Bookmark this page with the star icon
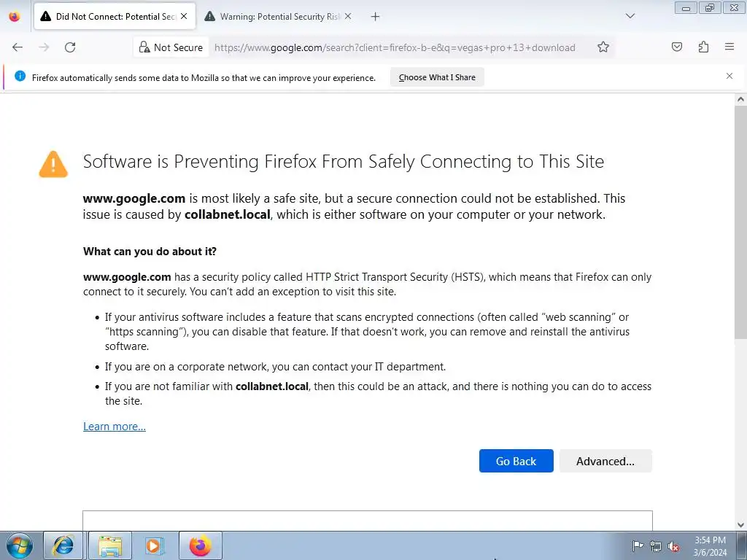Viewport: 747px width, 560px height. (603, 47)
